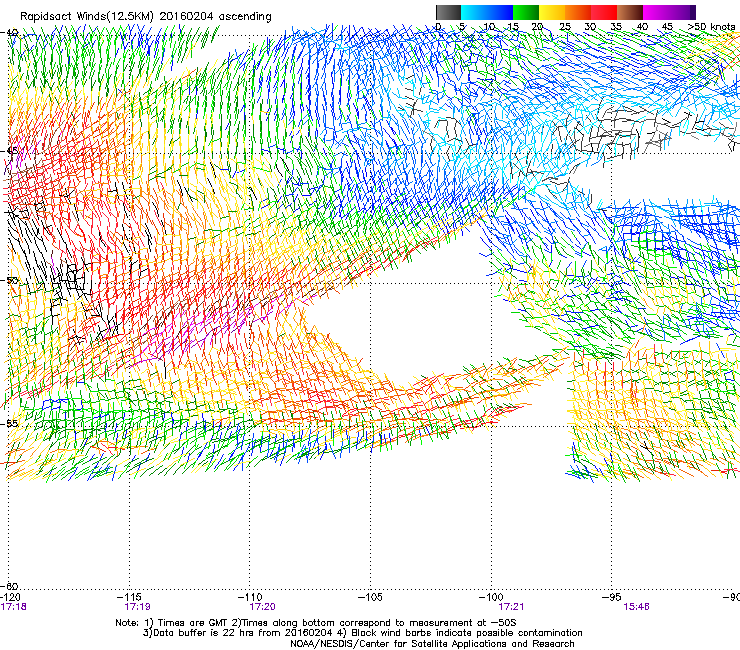Click the 'Rapidsact Winds(12.5KM) 20160204 ascending' title
Screen dimensions: 740x650
[x=145, y=17]
